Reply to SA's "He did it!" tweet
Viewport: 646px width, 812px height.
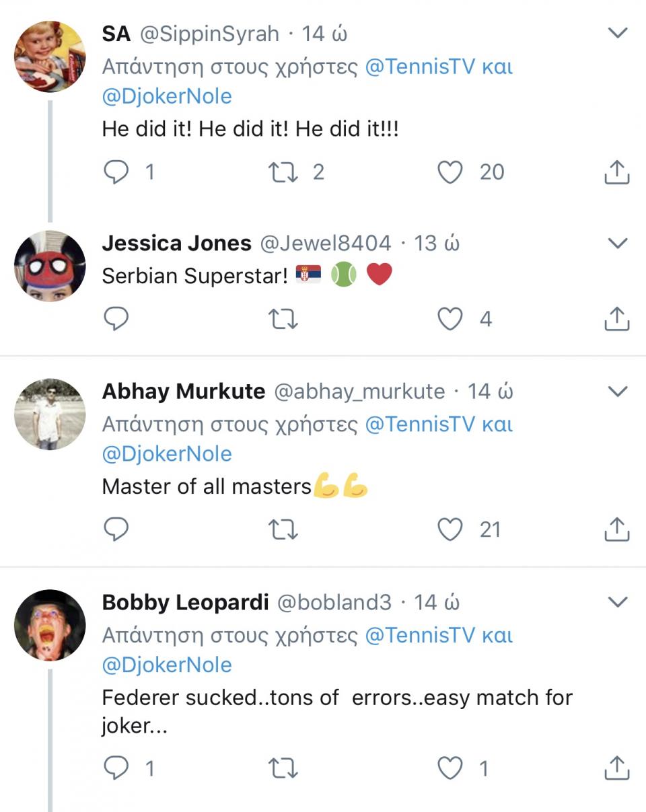click(x=116, y=172)
